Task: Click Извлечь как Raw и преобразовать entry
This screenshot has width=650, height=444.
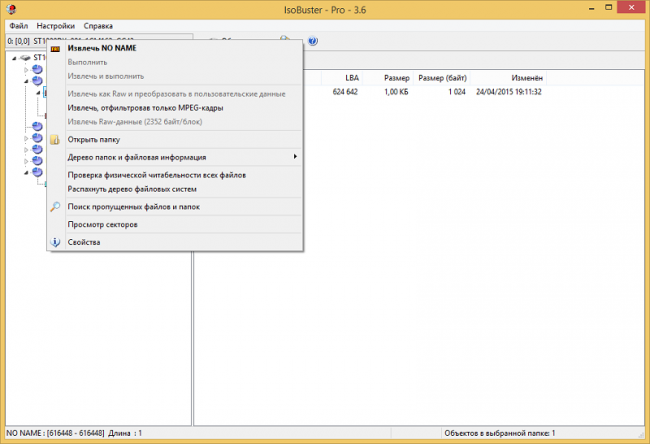Action: tap(176, 94)
